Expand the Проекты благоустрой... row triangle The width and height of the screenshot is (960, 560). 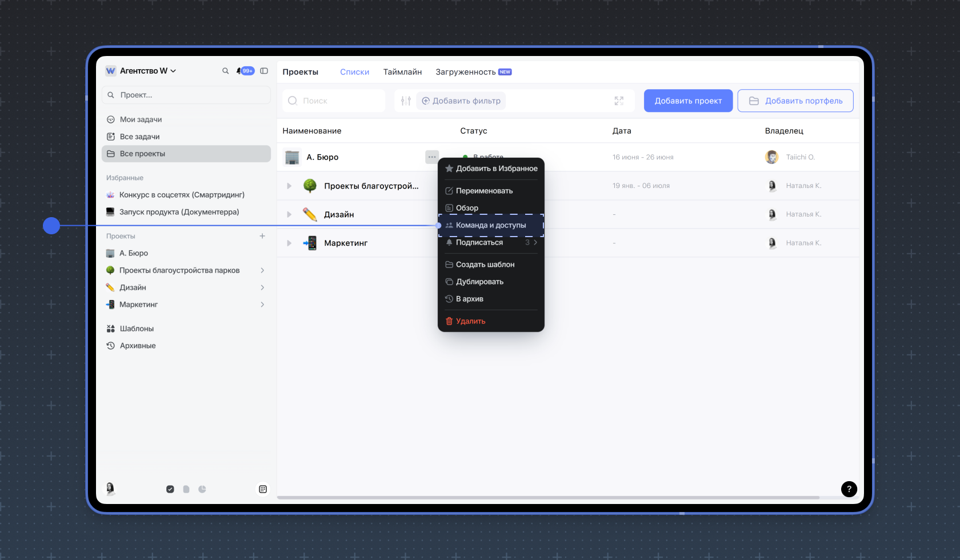tap(289, 186)
